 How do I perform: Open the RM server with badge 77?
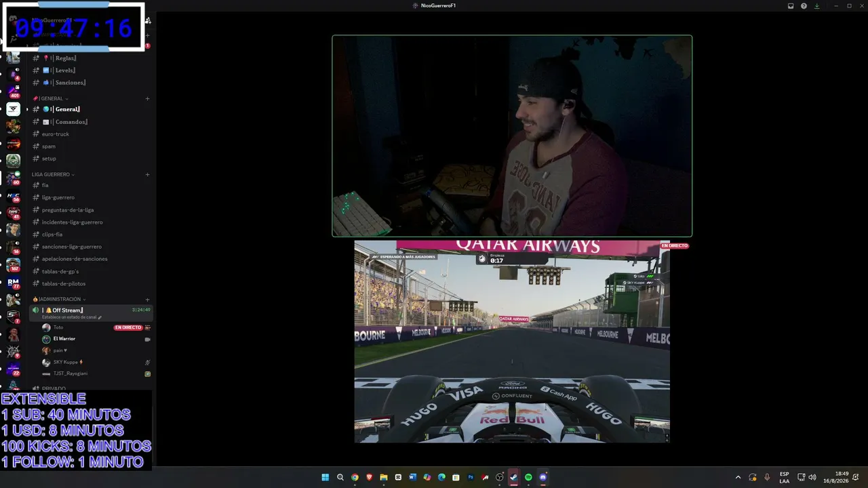pos(14,282)
